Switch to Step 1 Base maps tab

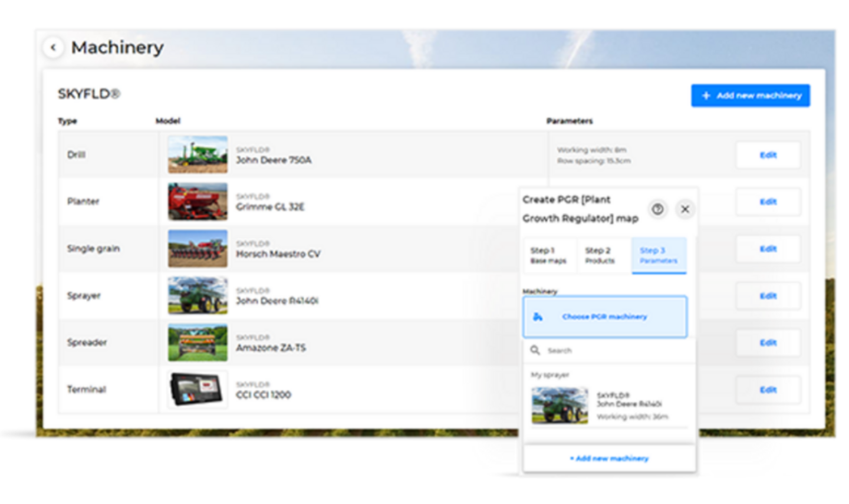pos(548,255)
